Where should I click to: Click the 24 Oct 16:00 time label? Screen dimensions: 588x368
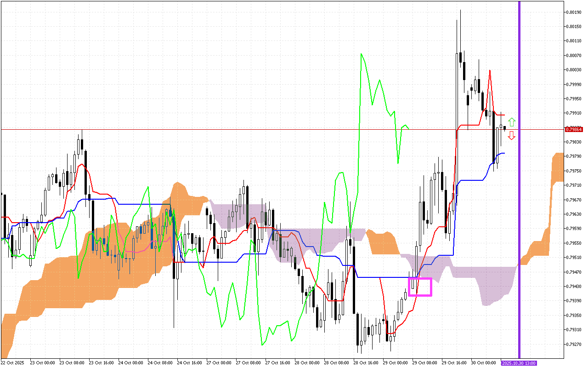coord(189,363)
